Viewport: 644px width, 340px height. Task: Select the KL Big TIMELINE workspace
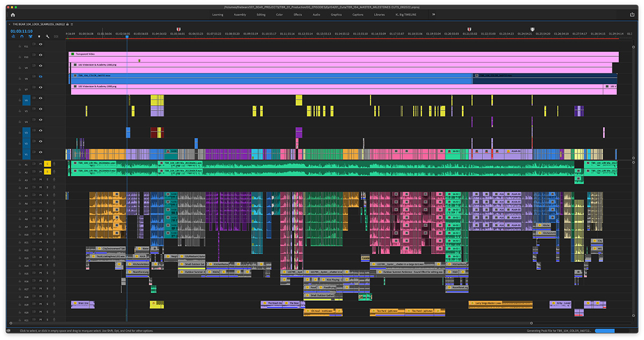[x=406, y=14]
